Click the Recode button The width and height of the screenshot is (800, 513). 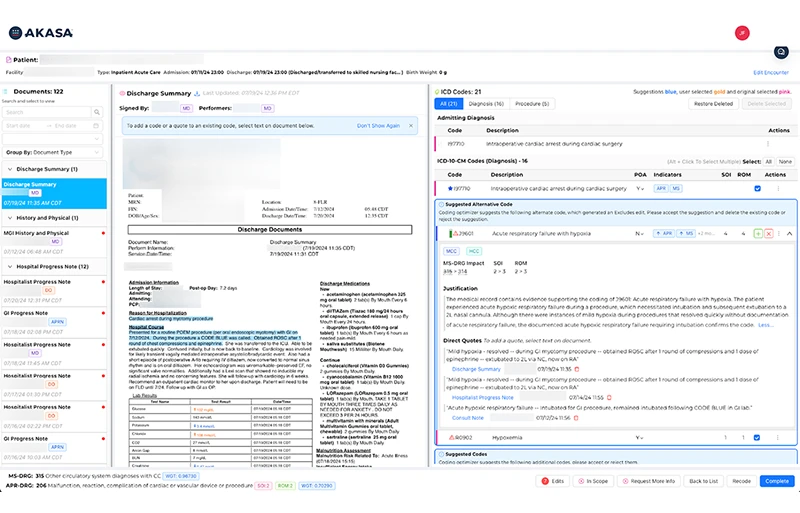tap(741, 481)
